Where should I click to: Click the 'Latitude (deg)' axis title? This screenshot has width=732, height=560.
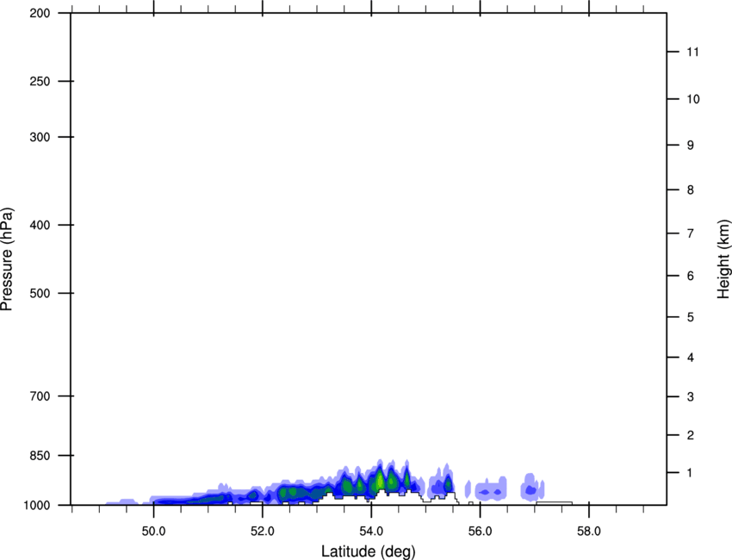(x=368, y=551)
